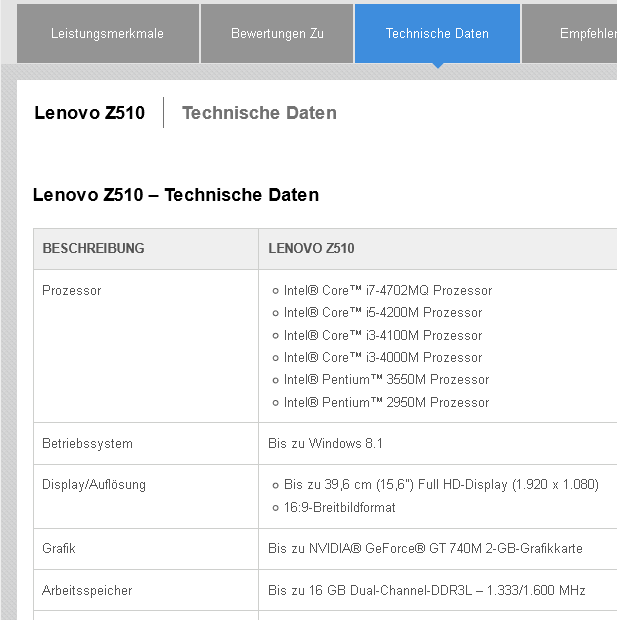Screen dimensions: 617x620
Task: Click the Lenovo Z510 – Technische Daten heading
Action: tap(176, 195)
